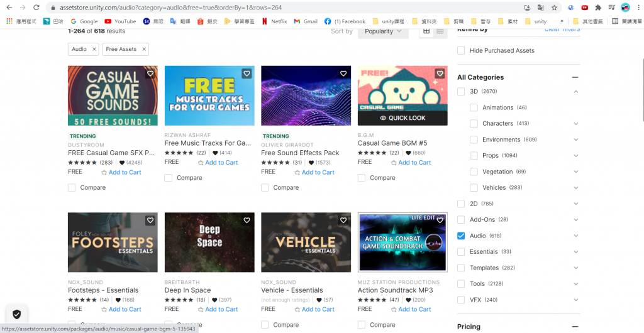Open Vehicle - Essentials title link
Screen dimensions: 644x333
point(292,290)
